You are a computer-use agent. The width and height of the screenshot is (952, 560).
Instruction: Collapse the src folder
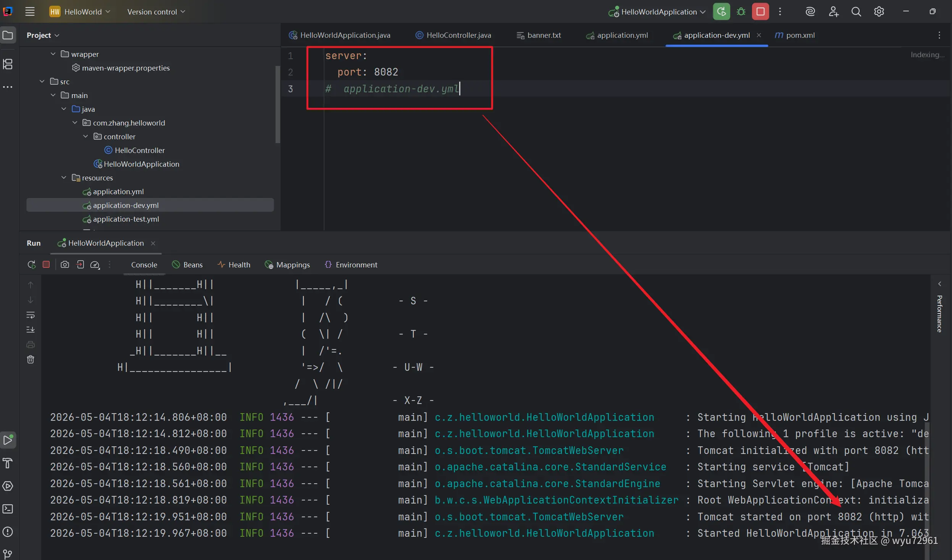point(42,82)
